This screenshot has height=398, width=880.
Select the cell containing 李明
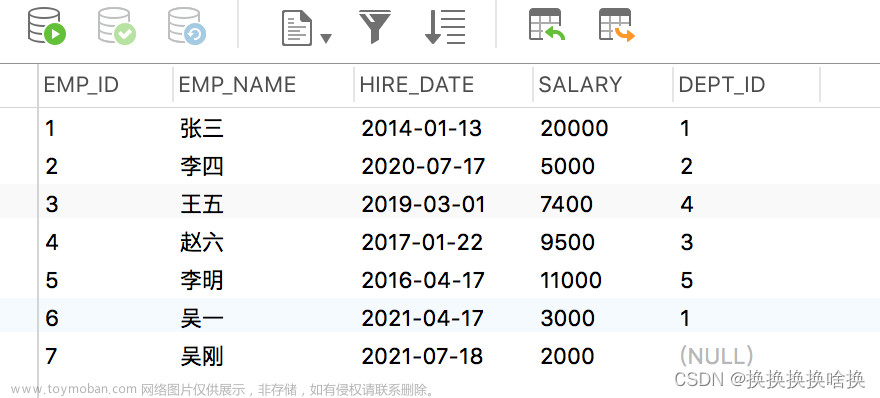[x=202, y=280]
